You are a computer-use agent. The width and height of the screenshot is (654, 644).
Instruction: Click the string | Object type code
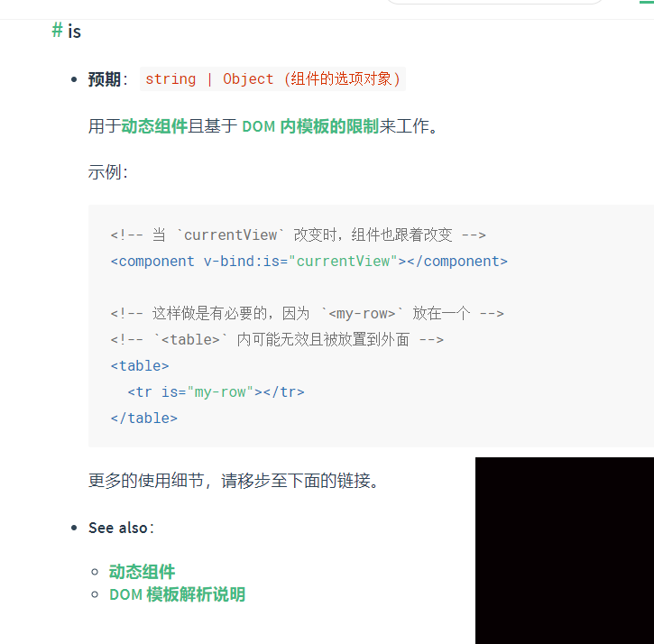272,78
